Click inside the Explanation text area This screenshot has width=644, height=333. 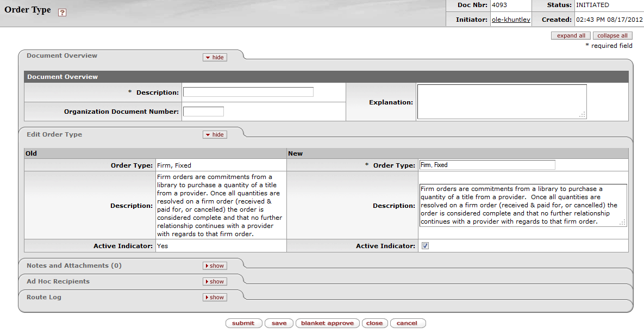pos(501,101)
